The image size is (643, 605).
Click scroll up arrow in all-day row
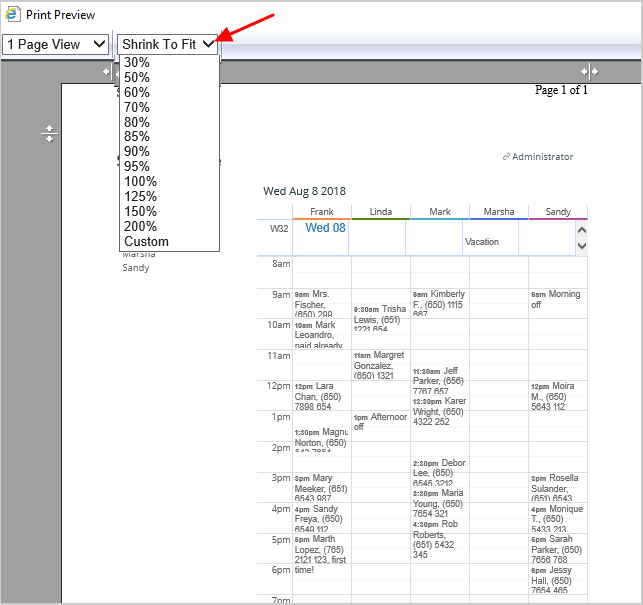[581, 231]
